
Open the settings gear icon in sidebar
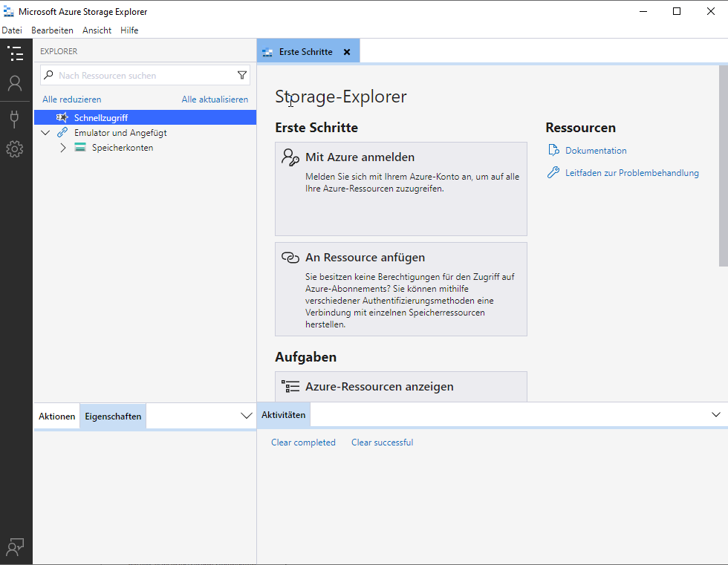coord(15,149)
